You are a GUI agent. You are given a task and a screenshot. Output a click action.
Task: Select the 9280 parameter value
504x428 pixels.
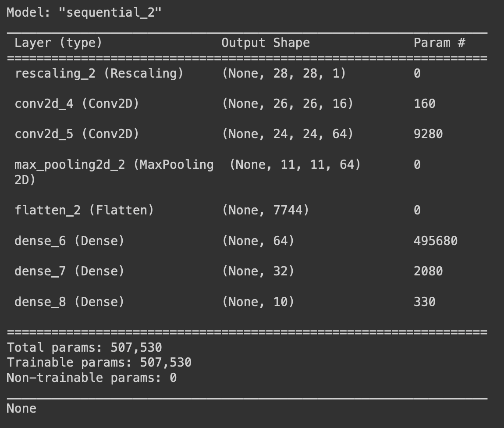[x=428, y=134]
